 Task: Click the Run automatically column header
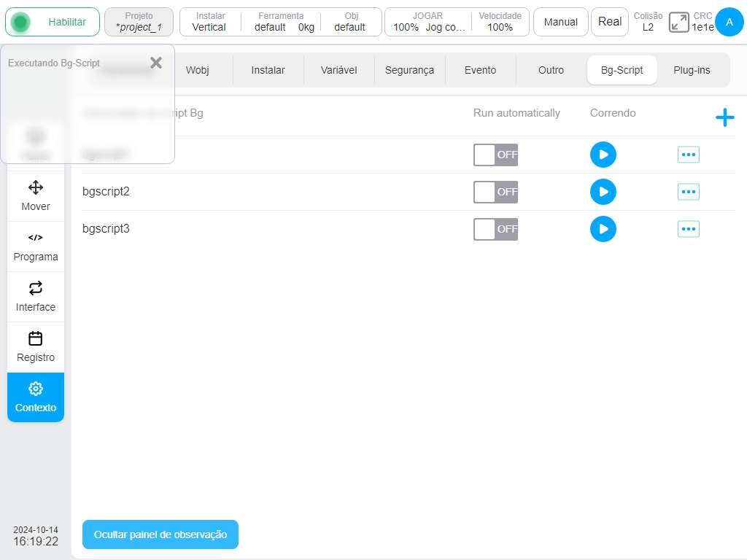tap(516, 113)
